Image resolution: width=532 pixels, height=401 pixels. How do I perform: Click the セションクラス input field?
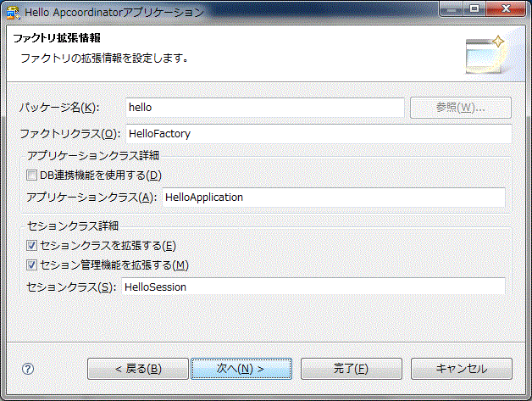click(313, 287)
